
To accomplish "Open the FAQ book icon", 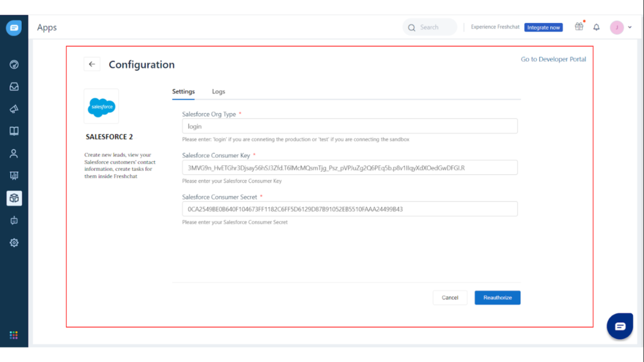I will (x=14, y=131).
